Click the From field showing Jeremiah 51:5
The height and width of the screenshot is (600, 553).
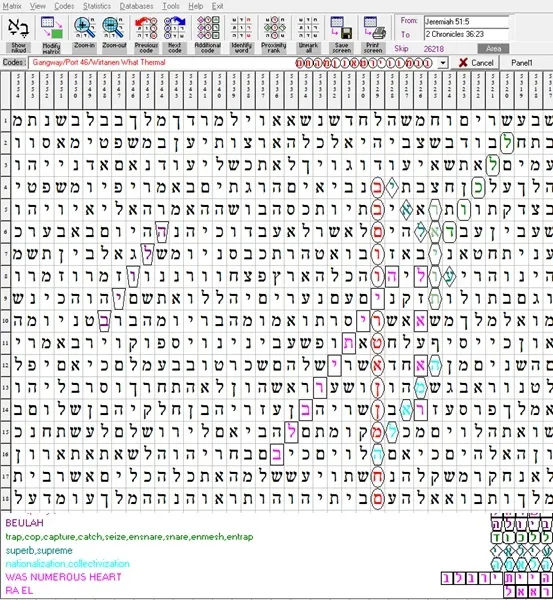(466, 21)
